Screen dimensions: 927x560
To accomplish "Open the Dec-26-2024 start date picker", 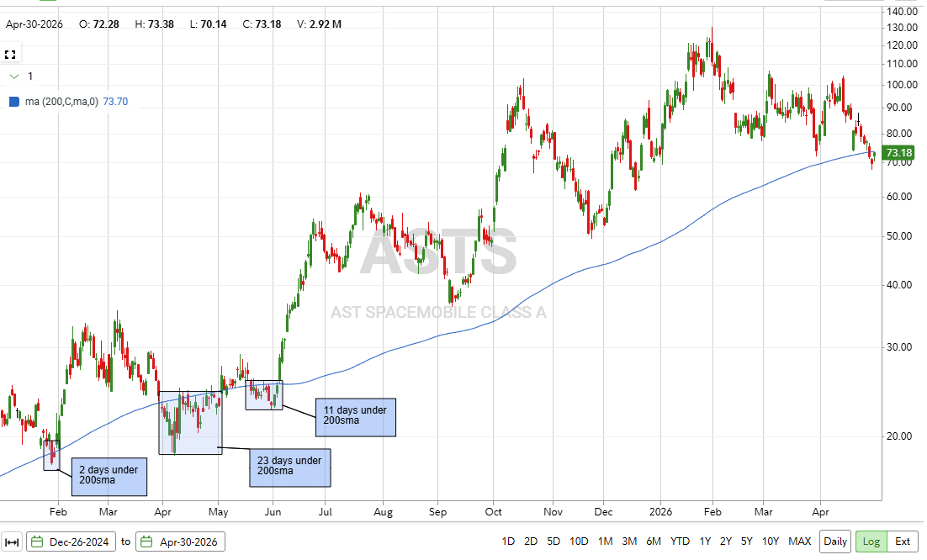I will [70, 542].
